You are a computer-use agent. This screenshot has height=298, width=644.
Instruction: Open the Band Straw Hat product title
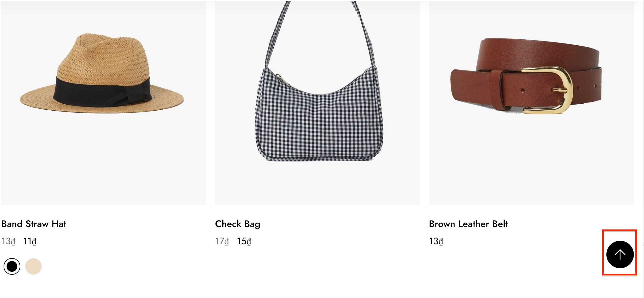pos(34,224)
